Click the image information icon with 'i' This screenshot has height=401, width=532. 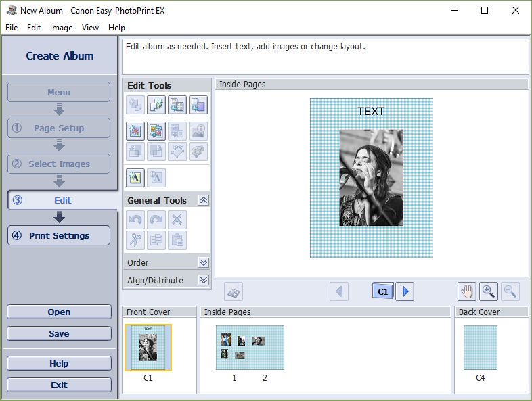tap(198, 131)
